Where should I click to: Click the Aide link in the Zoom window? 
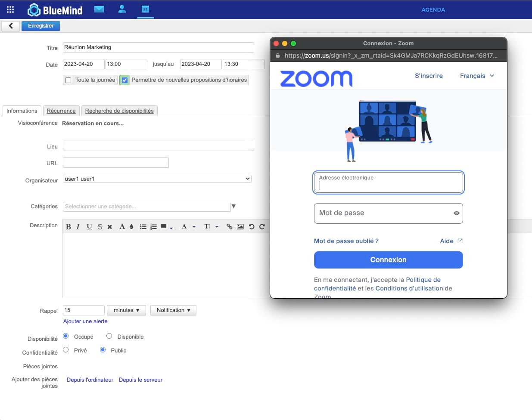[451, 241]
